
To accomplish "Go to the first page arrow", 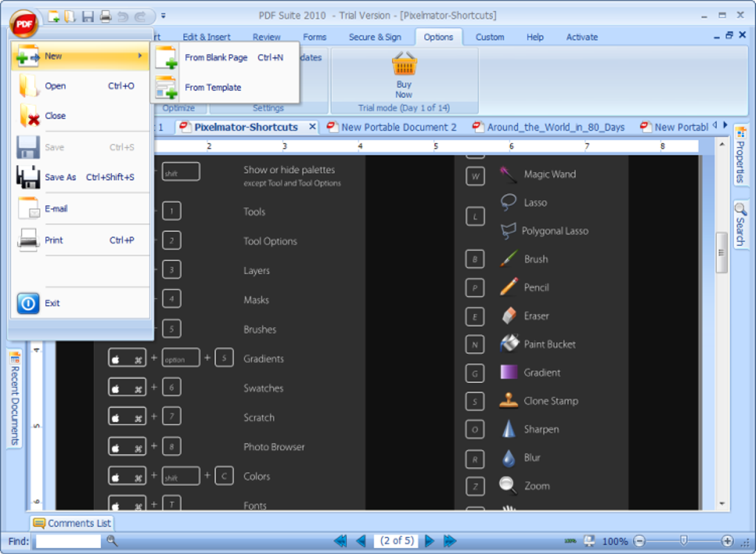I will [340, 541].
